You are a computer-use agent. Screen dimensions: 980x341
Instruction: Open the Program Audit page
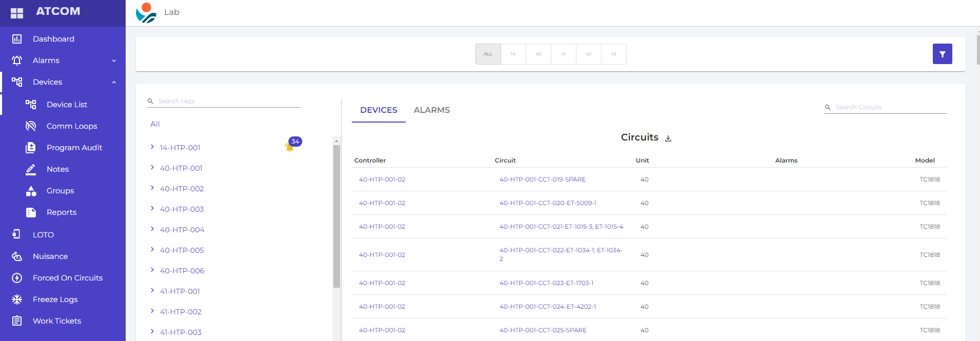coord(74,148)
